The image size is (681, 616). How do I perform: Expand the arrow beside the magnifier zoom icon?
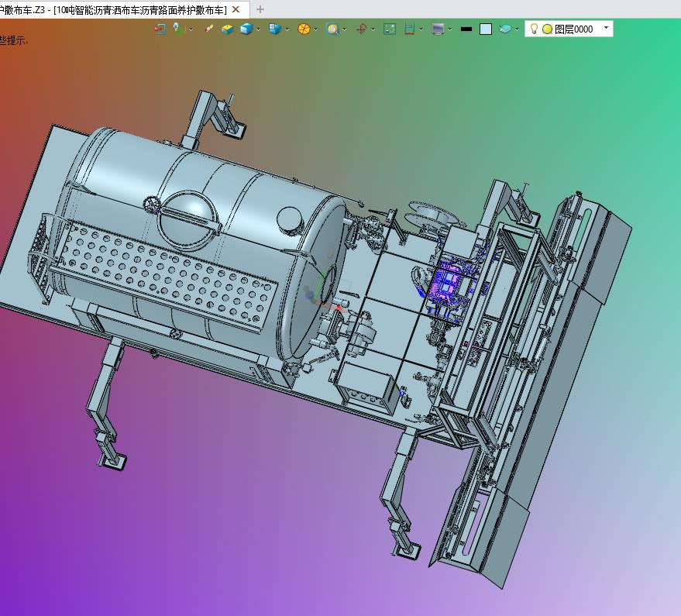click(344, 29)
